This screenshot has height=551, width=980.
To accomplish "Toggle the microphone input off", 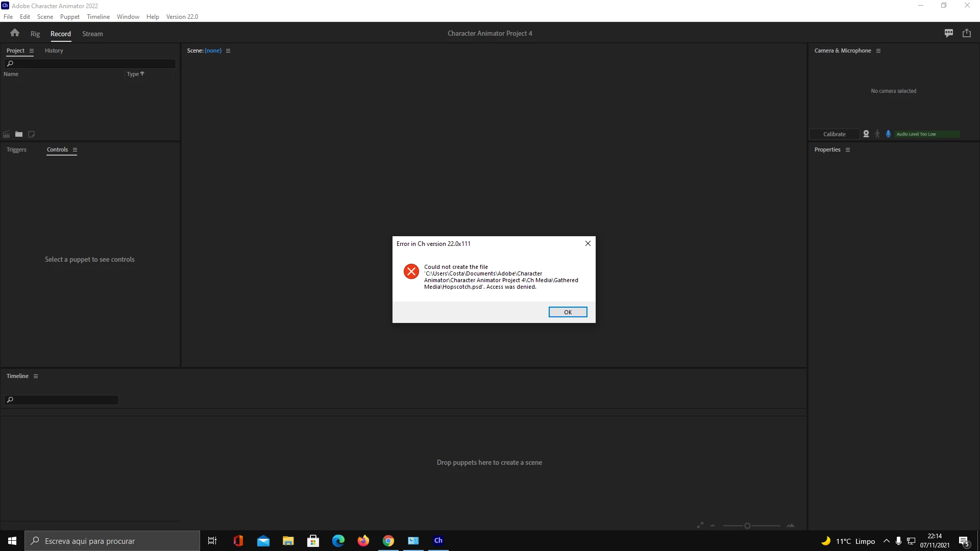I will [x=888, y=134].
